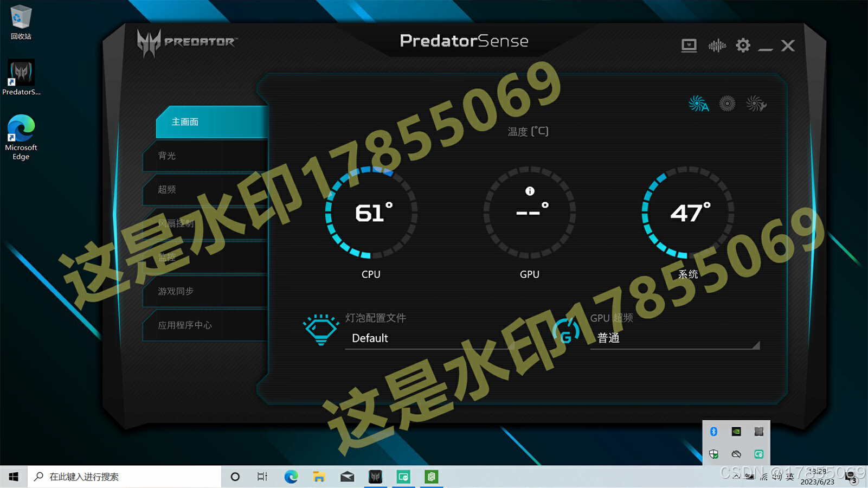Viewport: 868px width, 488px height.
Task: Click the gray grid tray popup icon
Action: point(758,432)
